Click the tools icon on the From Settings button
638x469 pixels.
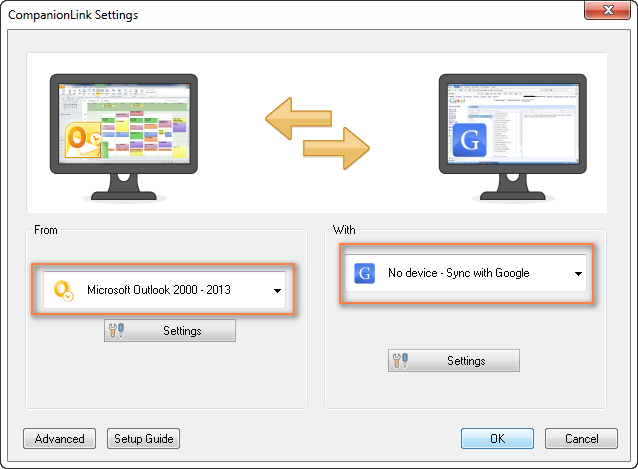[116, 331]
